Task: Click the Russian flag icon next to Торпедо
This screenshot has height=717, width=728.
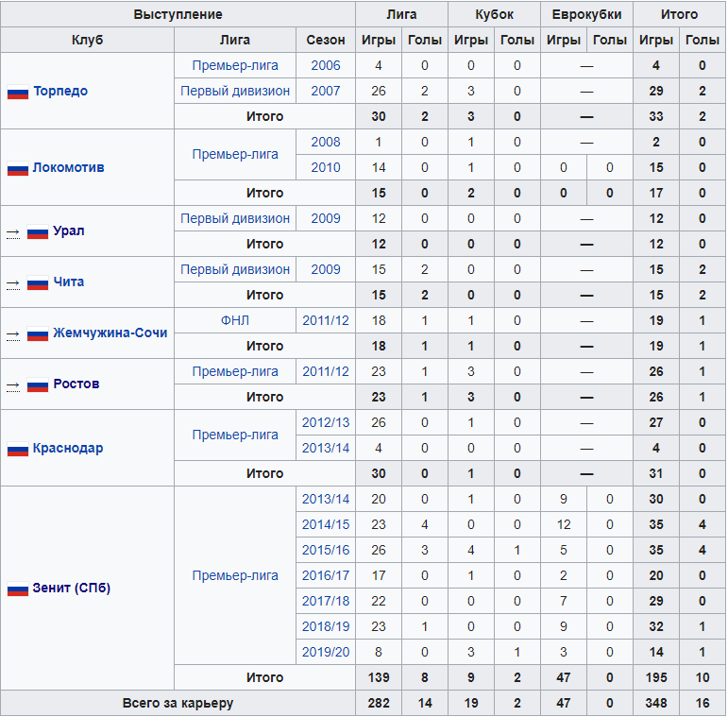Action: [x=18, y=92]
